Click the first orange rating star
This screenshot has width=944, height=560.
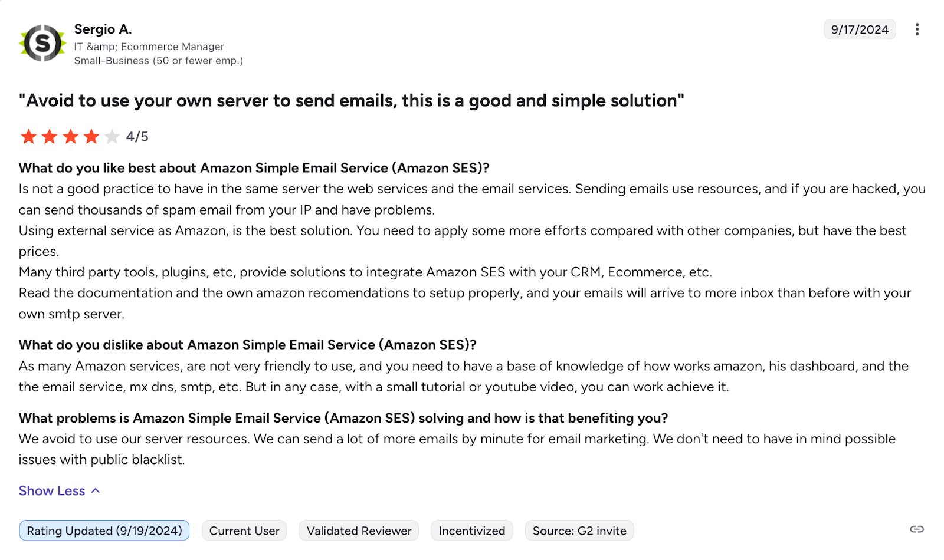(x=28, y=137)
